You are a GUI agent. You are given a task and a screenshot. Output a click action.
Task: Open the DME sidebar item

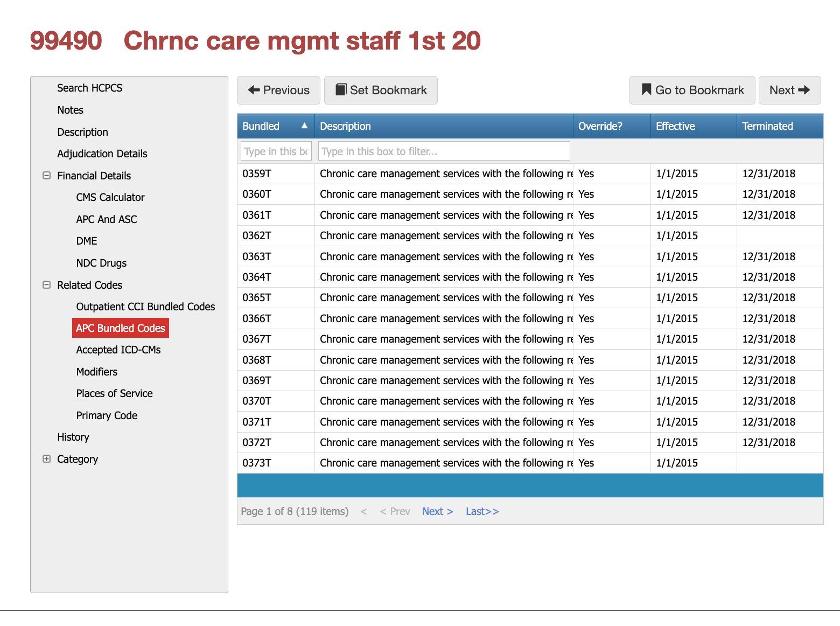87,241
